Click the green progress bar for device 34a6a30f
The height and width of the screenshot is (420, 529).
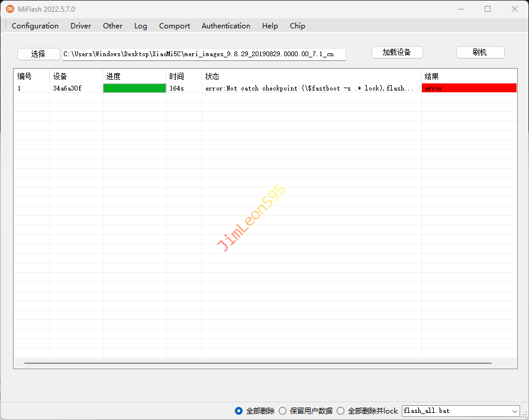tap(134, 88)
